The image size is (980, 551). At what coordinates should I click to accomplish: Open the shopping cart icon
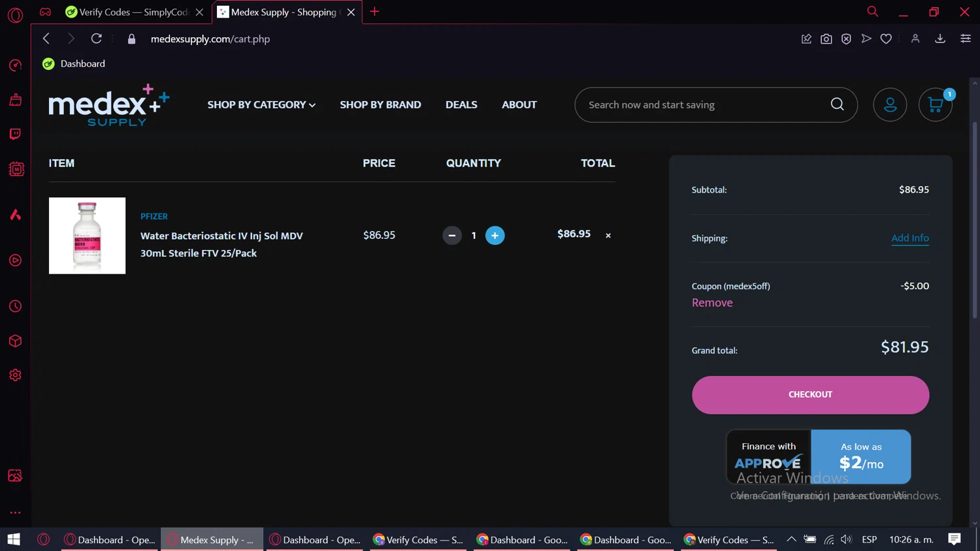point(936,104)
